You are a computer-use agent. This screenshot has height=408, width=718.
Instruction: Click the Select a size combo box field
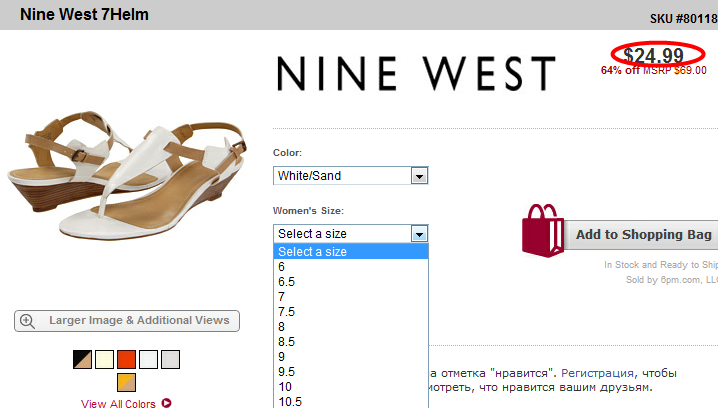[x=350, y=234]
